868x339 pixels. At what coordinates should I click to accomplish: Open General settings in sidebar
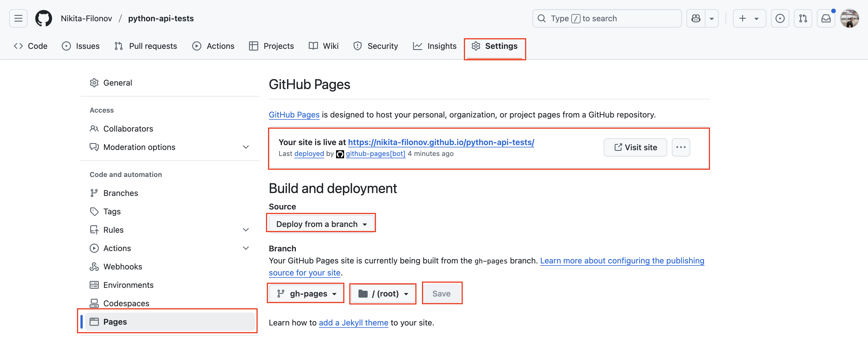tap(170, 82)
